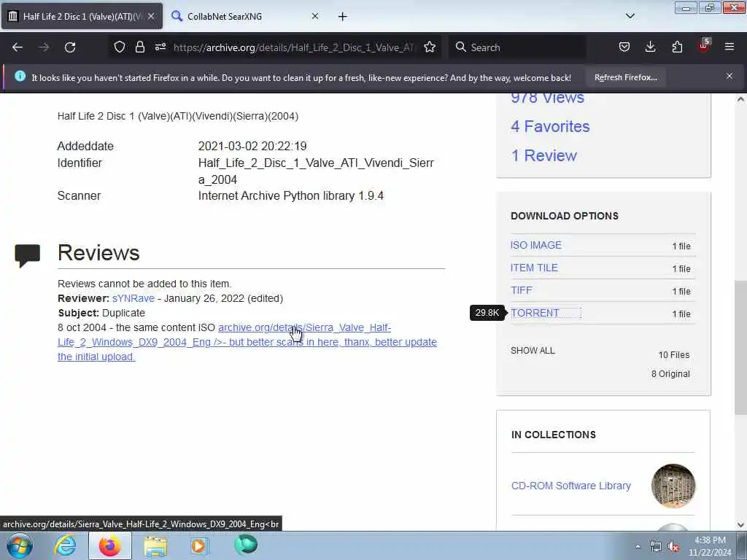Download the ITEM TILE file
Screen dimensions: 747x560
(x=534, y=268)
